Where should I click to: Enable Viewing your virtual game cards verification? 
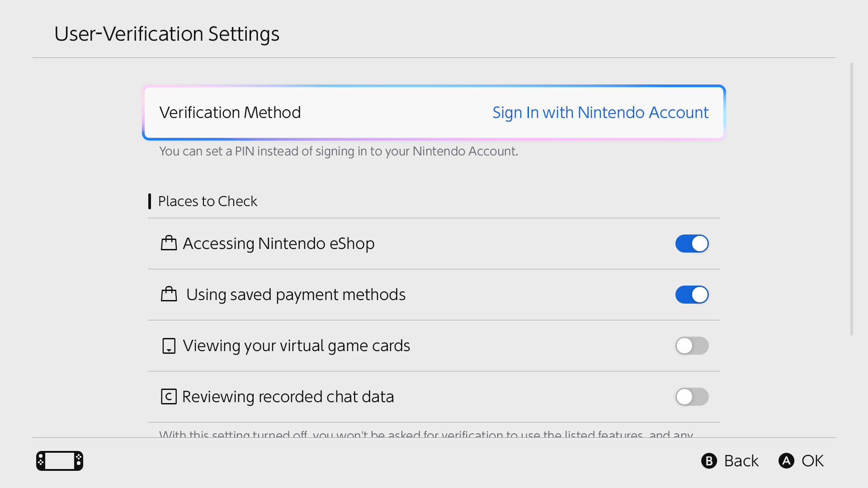click(692, 346)
